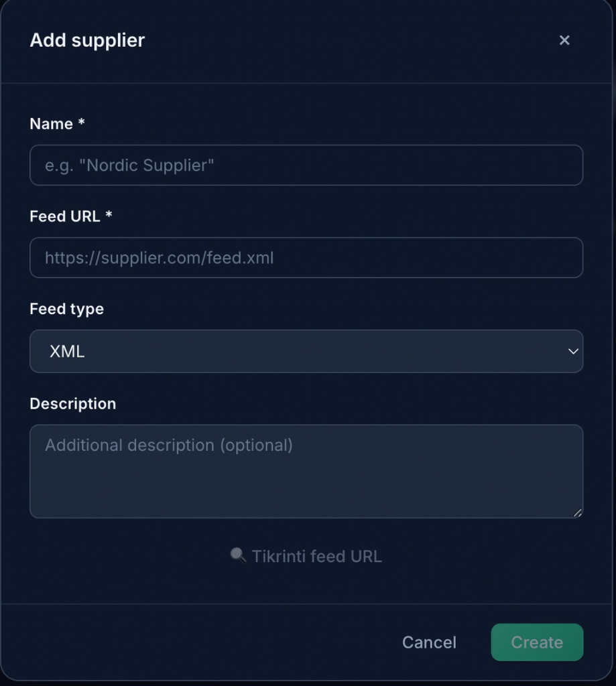Click the https://supplier.com/feed.xml placeholder field
This screenshot has width=616, height=686.
(x=160, y=257)
